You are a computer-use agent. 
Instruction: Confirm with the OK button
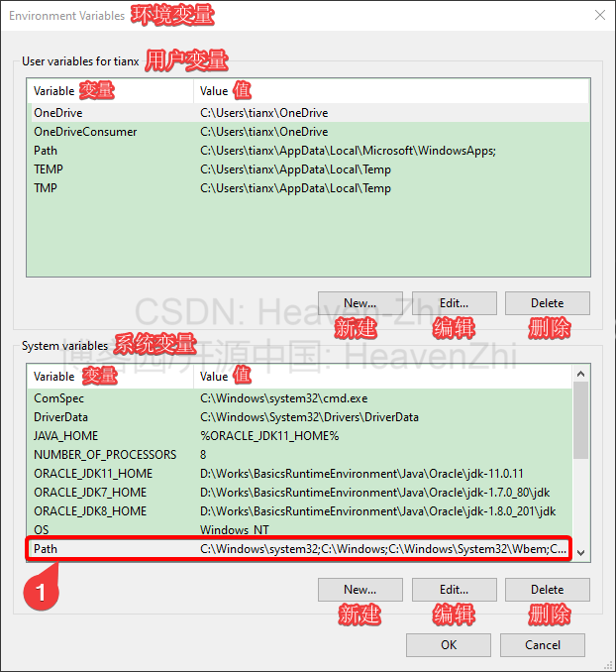pyautogui.click(x=449, y=645)
